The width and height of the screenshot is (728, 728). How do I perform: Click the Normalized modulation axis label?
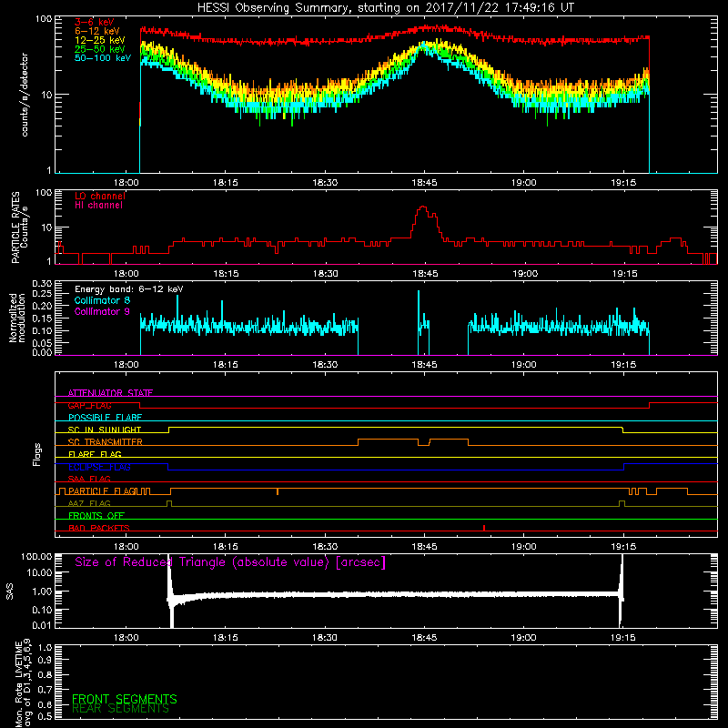pyautogui.click(x=17, y=318)
